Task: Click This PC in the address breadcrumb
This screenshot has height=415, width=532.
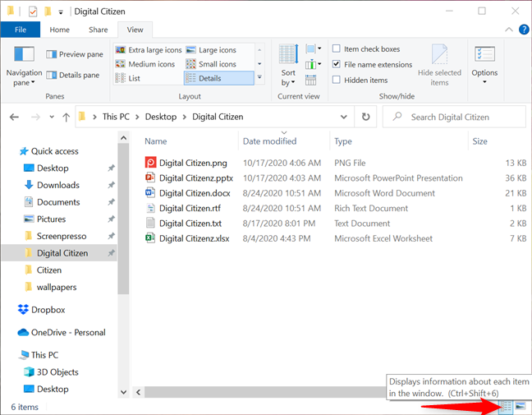Action: (116, 117)
